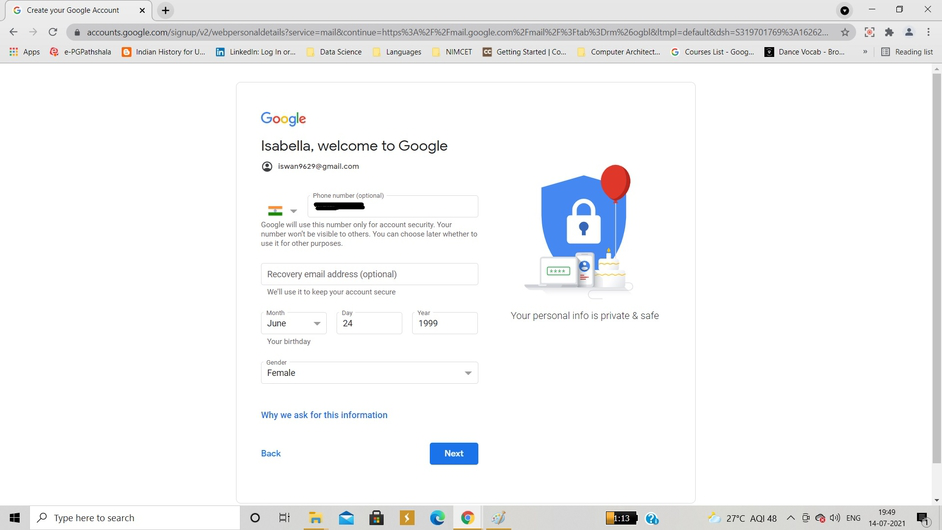Show hidden system tray icons
Viewport: 942px width, 530px height.
pos(791,518)
